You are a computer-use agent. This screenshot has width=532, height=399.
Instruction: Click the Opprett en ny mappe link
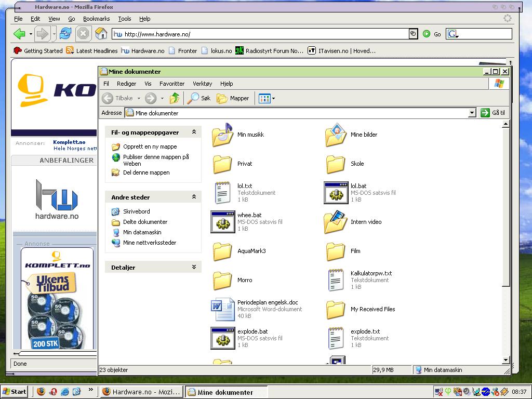click(x=150, y=147)
